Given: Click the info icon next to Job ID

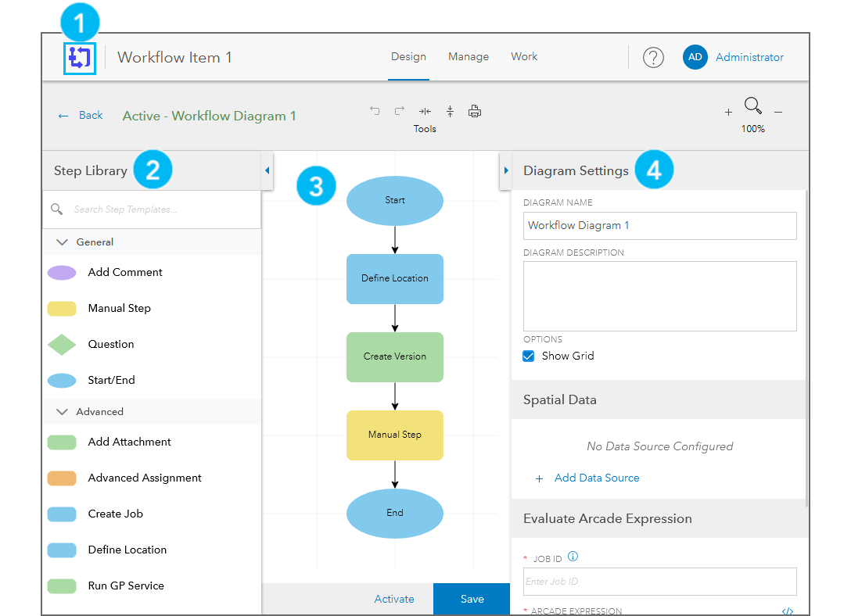Looking at the screenshot, I should [x=573, y=556].
